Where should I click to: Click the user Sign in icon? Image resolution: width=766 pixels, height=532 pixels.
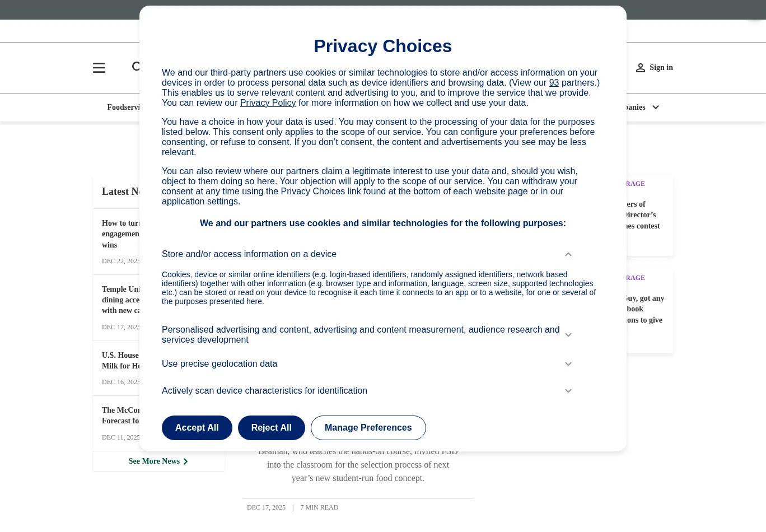pyautogui.click(x=641, y=68)
